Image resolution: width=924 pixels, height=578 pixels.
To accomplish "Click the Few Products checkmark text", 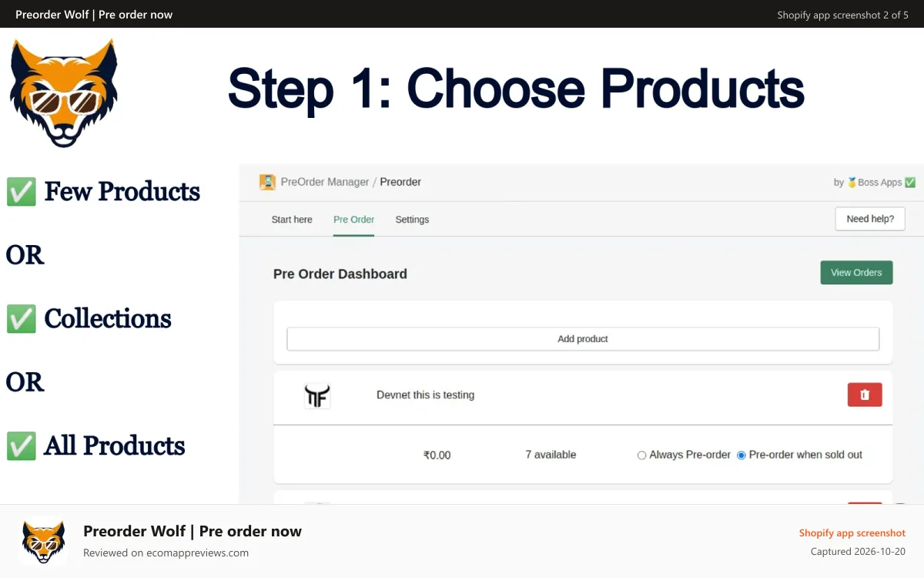I will point(103,191).
